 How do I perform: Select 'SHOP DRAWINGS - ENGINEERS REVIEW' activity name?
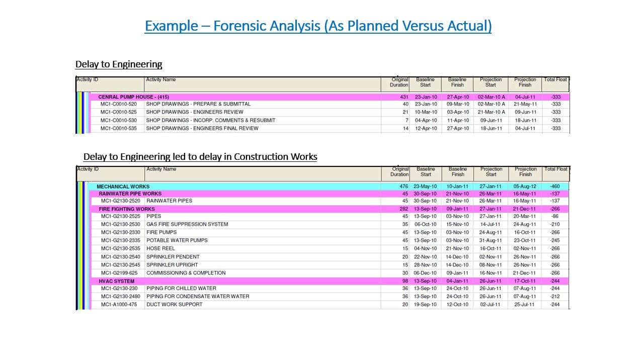pos(195,112)
